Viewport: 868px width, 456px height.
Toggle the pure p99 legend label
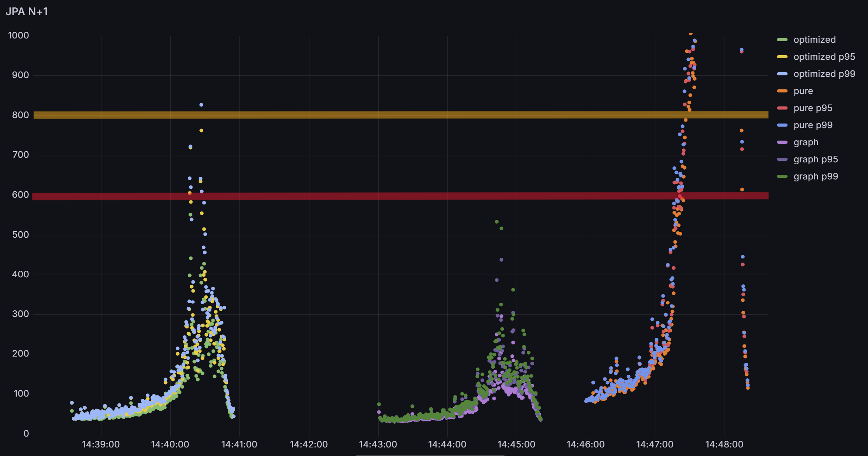tap(813, 125)
